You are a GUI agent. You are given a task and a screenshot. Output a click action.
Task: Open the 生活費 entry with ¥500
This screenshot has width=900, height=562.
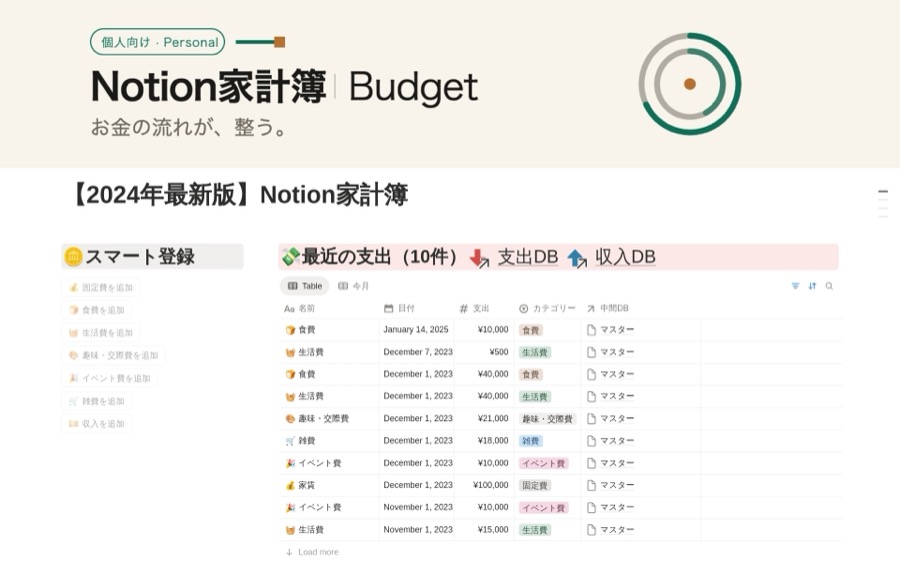[x=311, y=352]
